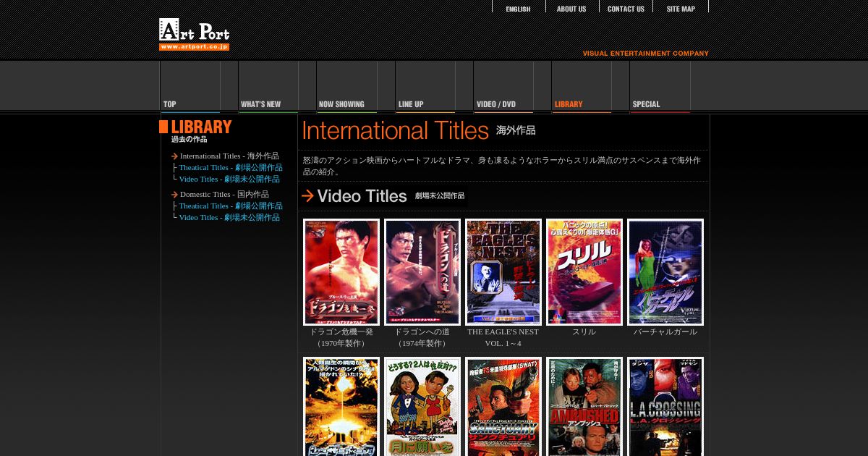Open the LINE UP tab
The width and height of the screenshot is (868, 456).
[x=425, y=87]
